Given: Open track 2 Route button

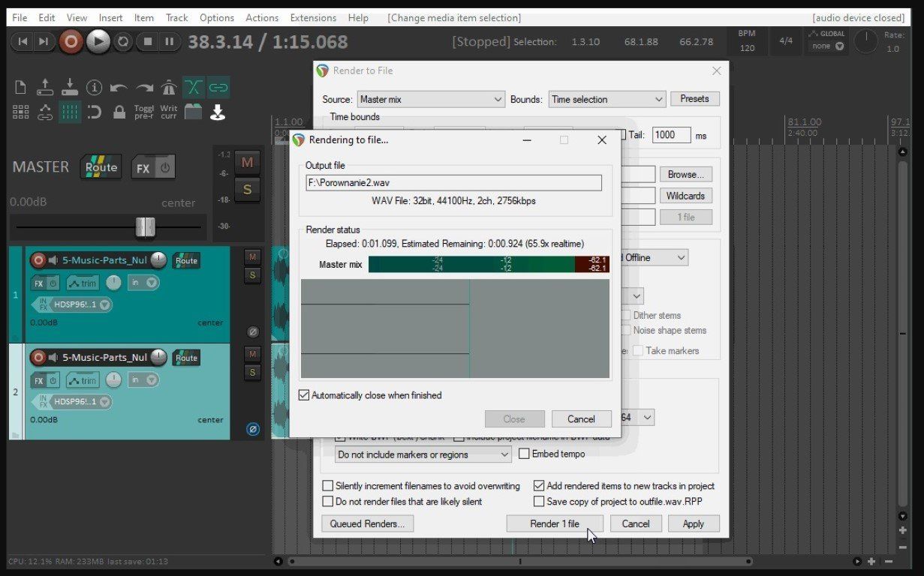Looking at the screenshot, I should coord(186,358).
